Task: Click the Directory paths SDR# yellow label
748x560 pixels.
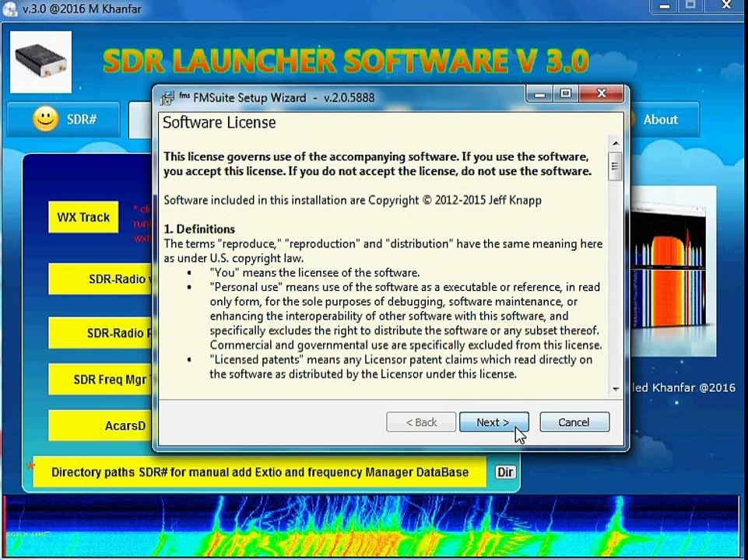Action: [x=260, y=472]
